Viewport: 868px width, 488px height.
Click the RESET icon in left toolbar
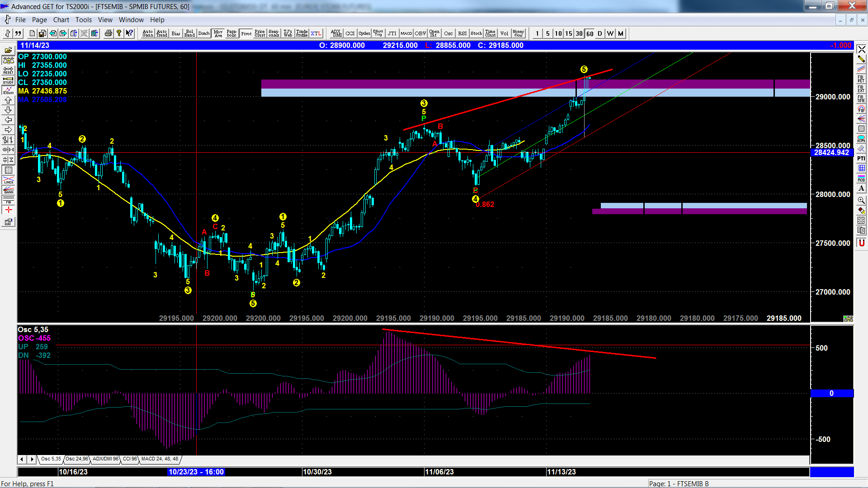8,70
